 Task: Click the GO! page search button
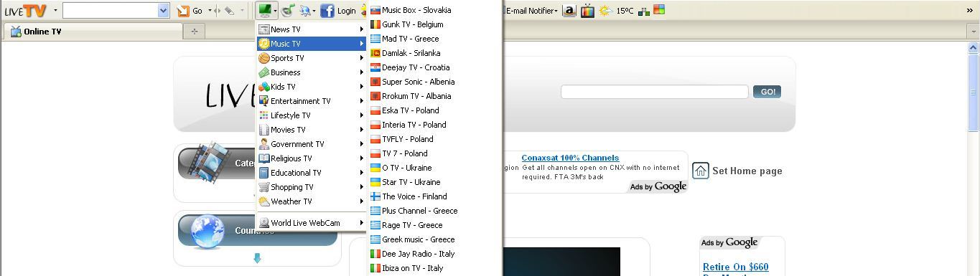tap(767, 92)
